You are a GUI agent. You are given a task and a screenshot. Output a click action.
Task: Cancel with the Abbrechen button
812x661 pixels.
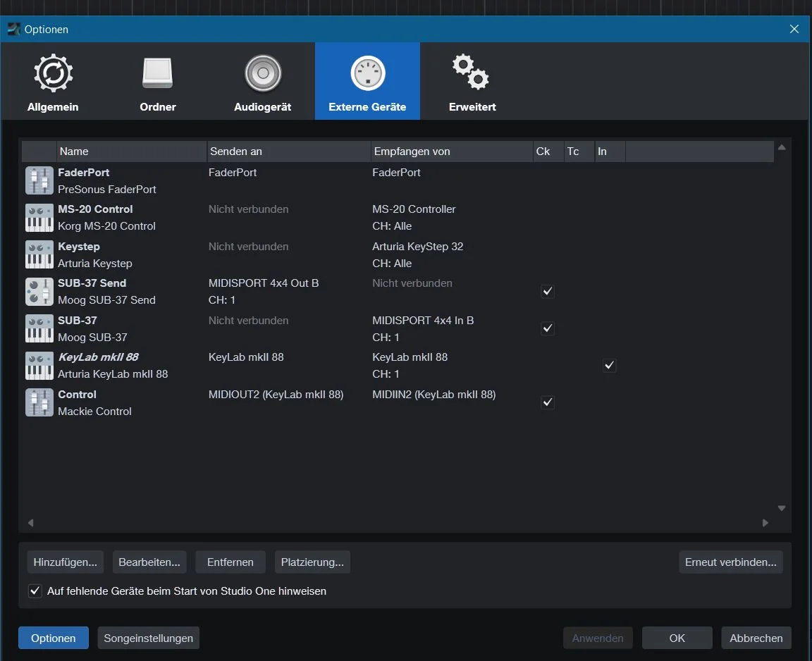click(x=756, y=638)
